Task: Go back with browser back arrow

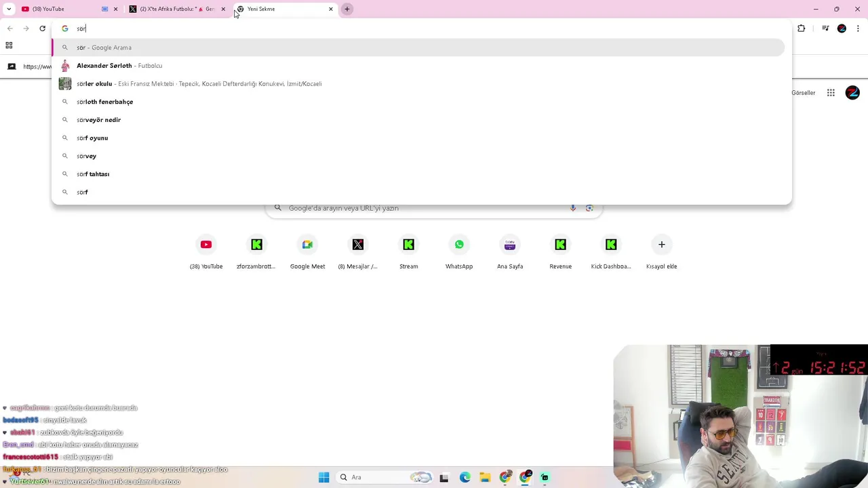Action: pos(9,28)
